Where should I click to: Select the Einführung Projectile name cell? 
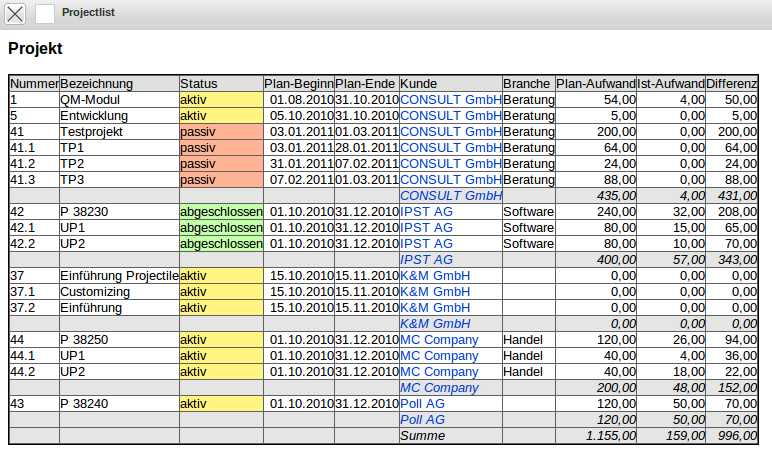119,276
